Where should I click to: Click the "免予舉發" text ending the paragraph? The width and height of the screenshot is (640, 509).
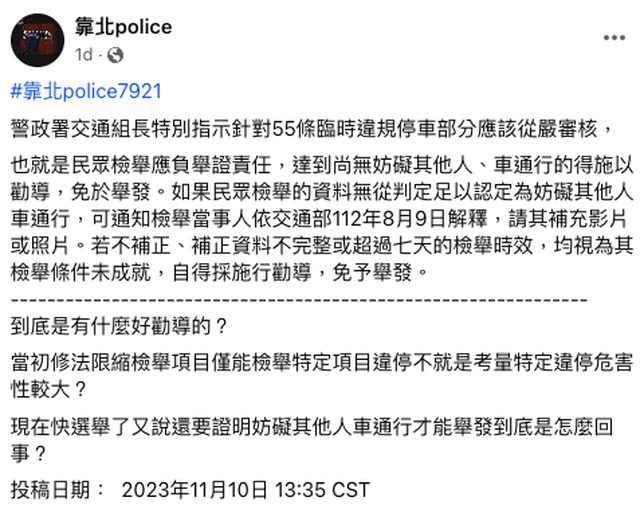(403, 270)
